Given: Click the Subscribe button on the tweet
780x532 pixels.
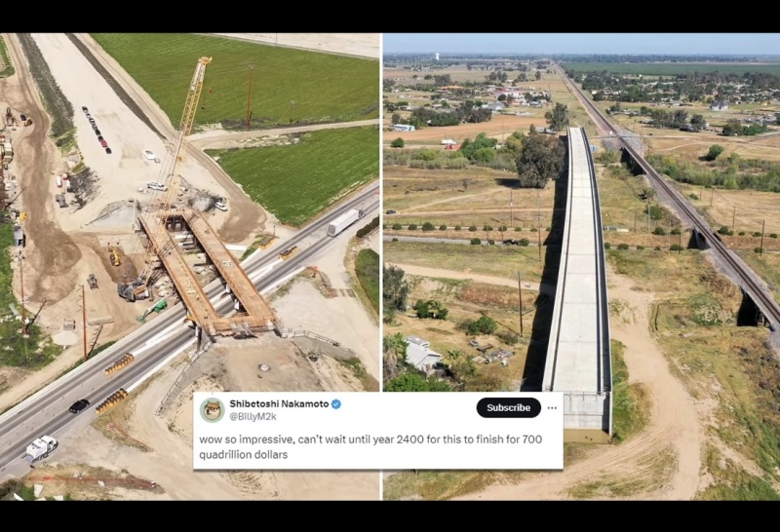Looking at the screenshot, I should click(x=508, y=407).
